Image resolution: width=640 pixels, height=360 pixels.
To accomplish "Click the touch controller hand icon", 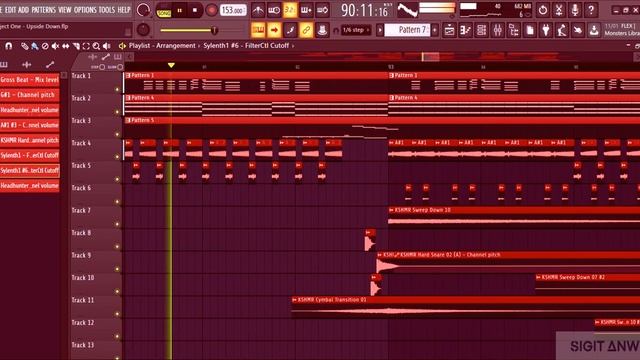I will tap(578, 30).
